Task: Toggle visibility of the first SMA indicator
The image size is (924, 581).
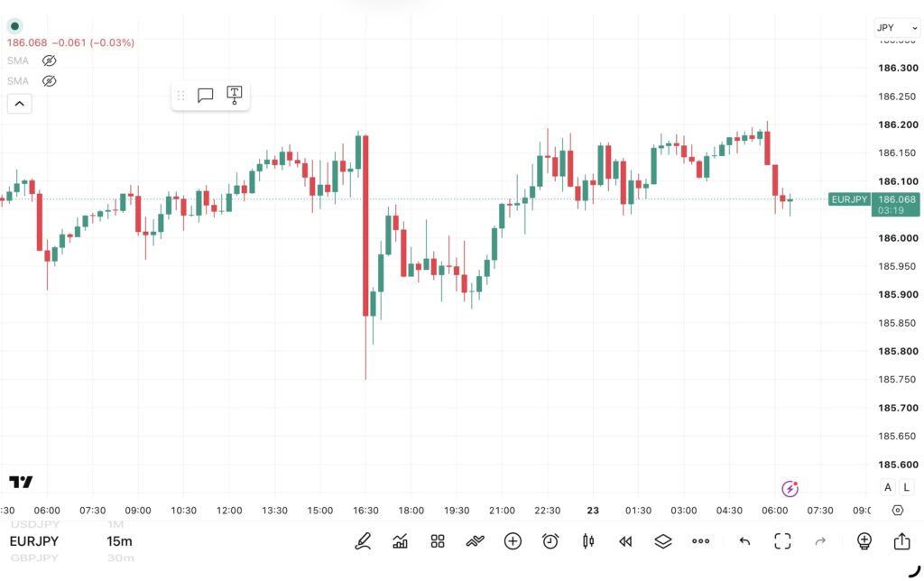Action: point(49,60)
